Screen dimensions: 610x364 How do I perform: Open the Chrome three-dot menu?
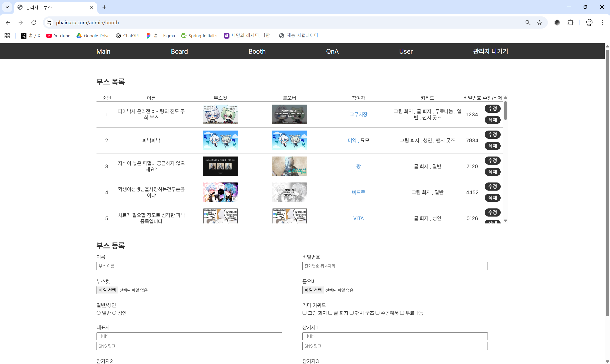point(602,23)
